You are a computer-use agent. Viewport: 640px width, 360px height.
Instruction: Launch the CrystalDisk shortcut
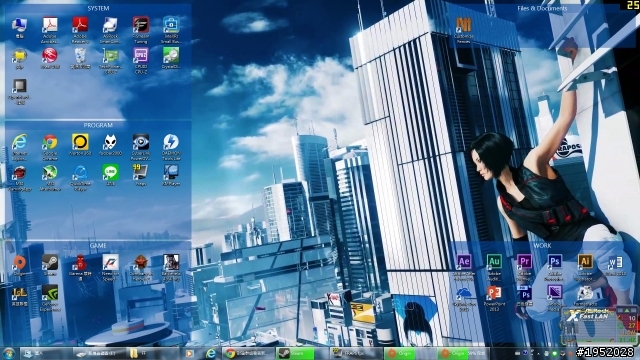pos(171,58)
